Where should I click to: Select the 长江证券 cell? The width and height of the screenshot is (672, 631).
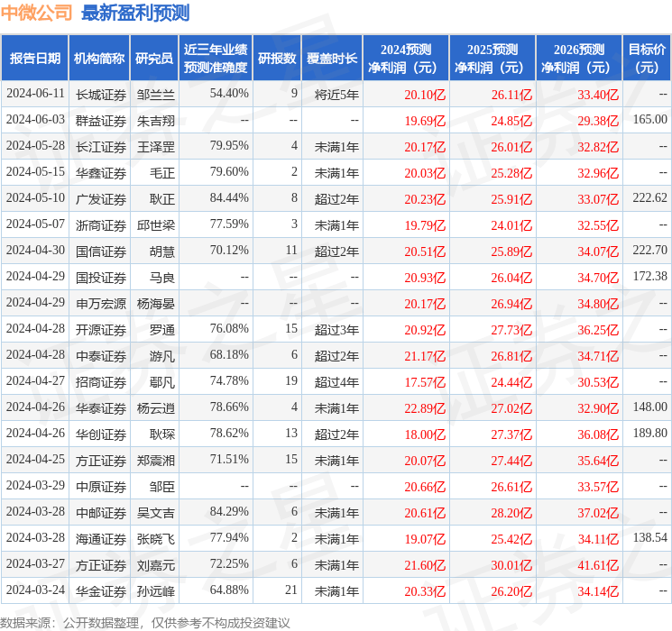pyautogui.click(x=101, y=147)
